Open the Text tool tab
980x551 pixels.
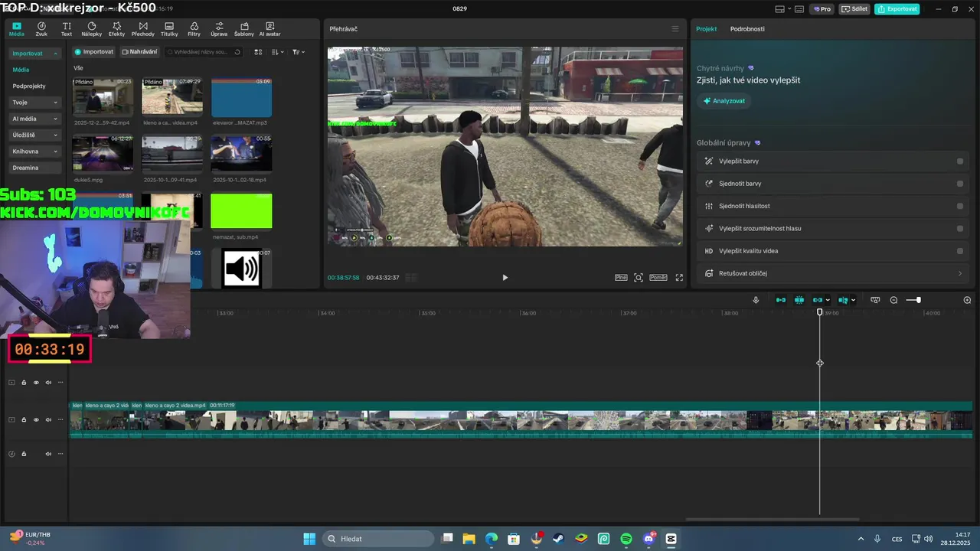67,29
